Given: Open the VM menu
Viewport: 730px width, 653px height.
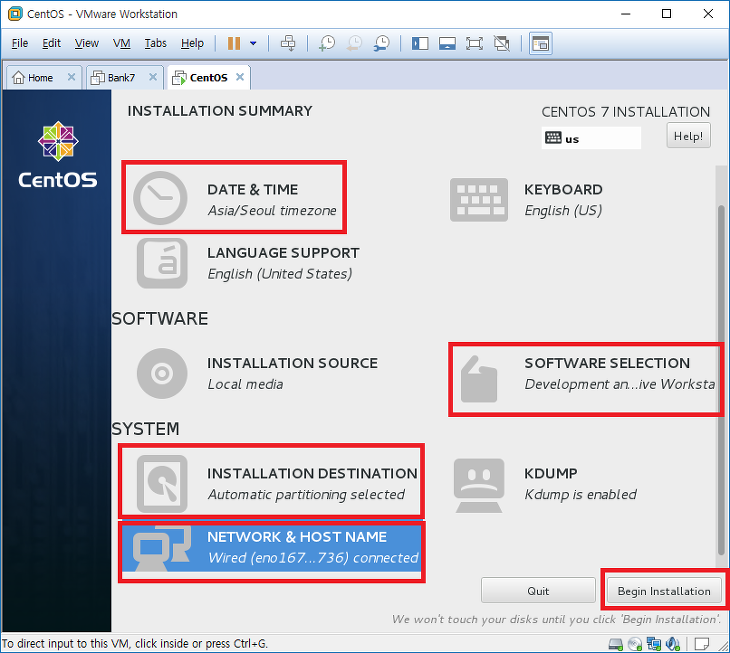Looking at the screenshot, I should (122, 43).
